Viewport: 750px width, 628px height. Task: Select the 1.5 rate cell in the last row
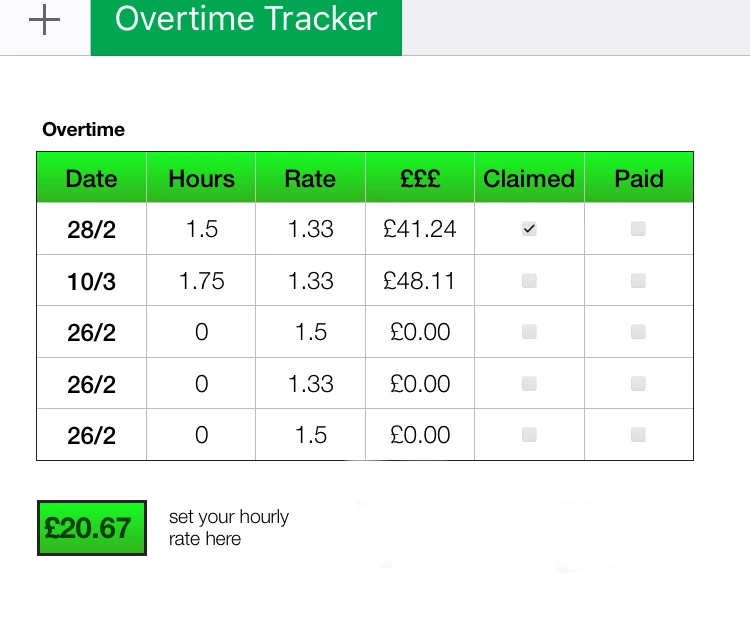point(310,435)
